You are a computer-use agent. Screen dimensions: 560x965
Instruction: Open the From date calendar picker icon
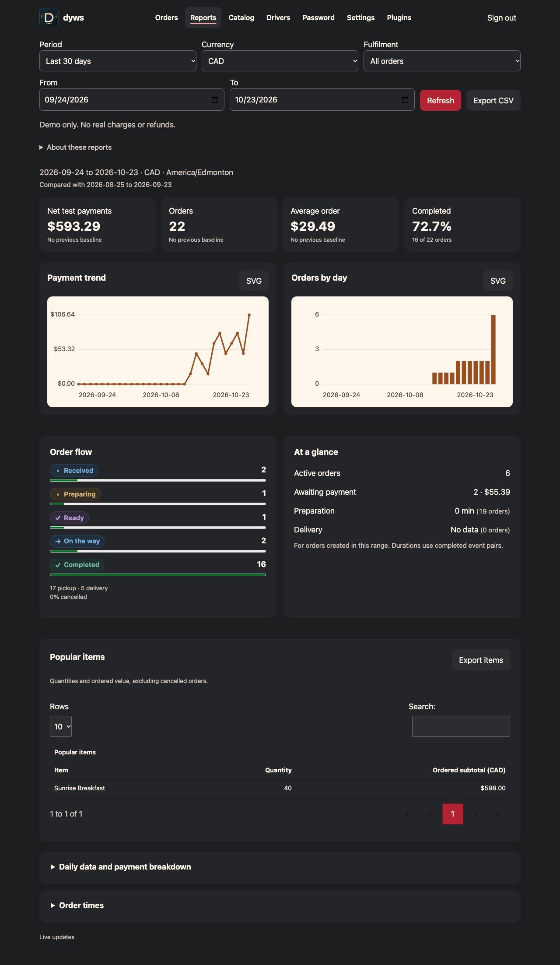pyautogui.click(x=215, y=100)
